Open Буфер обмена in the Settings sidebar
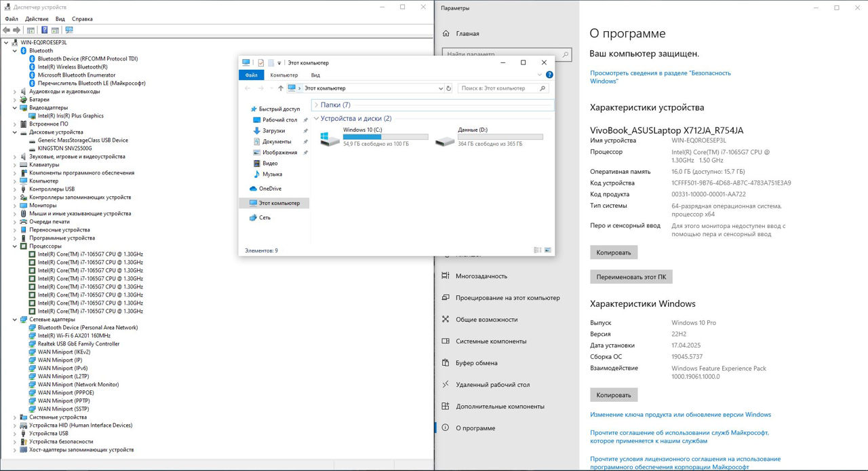868x471 pixels. [x=470, y=362]
